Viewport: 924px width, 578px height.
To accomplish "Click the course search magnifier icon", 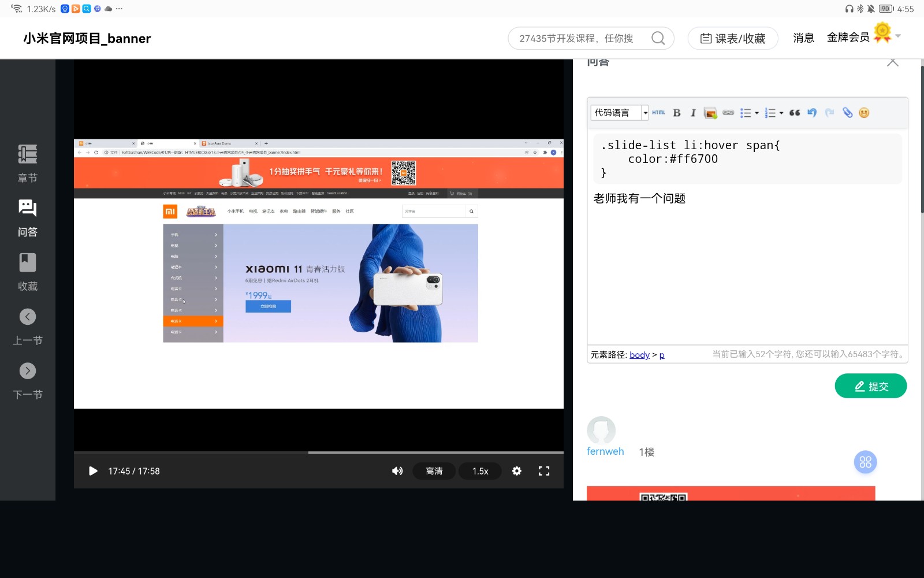I will (658, 38).
